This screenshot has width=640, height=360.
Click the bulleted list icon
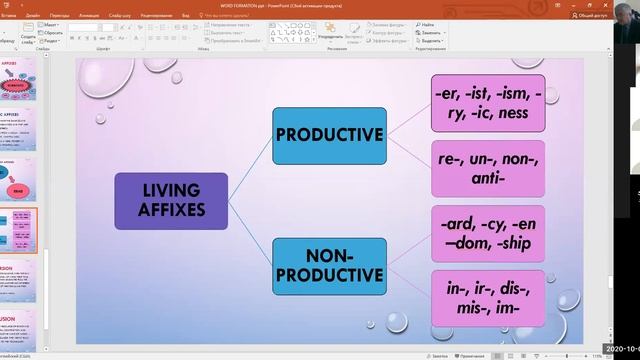coord(152,27)
